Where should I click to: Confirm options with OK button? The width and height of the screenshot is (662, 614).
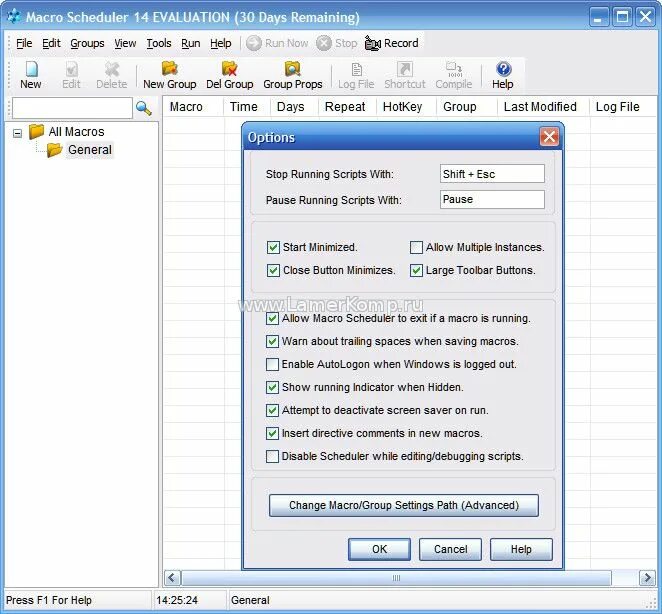pos(379,549)
